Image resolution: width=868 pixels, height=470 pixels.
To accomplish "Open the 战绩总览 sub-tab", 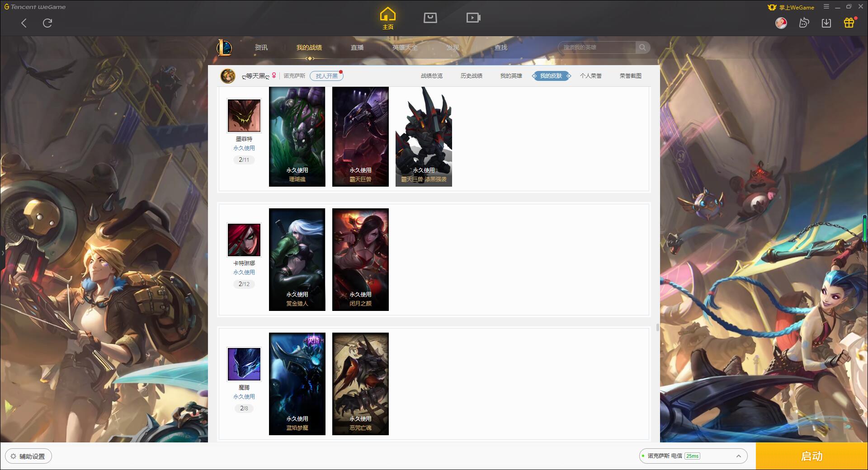I will click(x=432, y=76).
